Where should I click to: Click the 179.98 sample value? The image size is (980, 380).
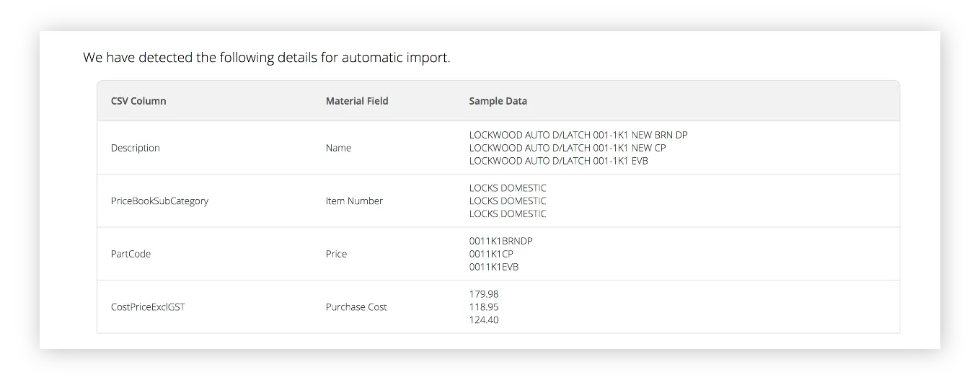pyautogui.click(x=484, y=294)
